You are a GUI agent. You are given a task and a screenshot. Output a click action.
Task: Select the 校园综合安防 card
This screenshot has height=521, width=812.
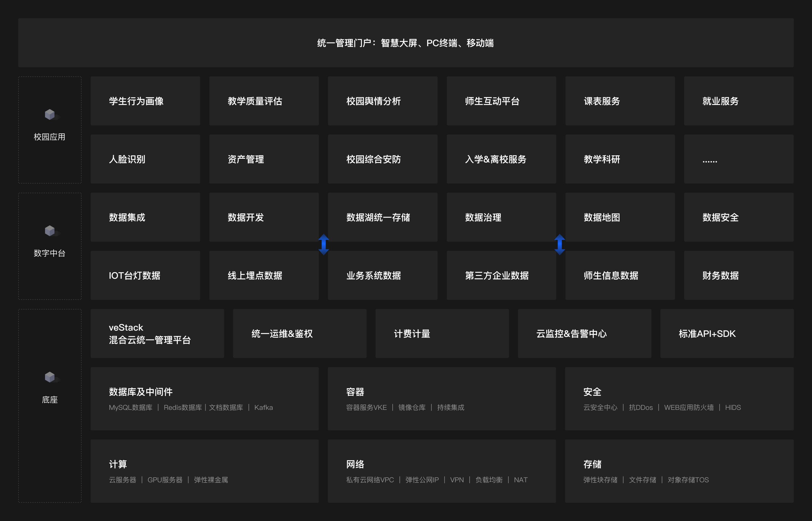click(382, 159)
